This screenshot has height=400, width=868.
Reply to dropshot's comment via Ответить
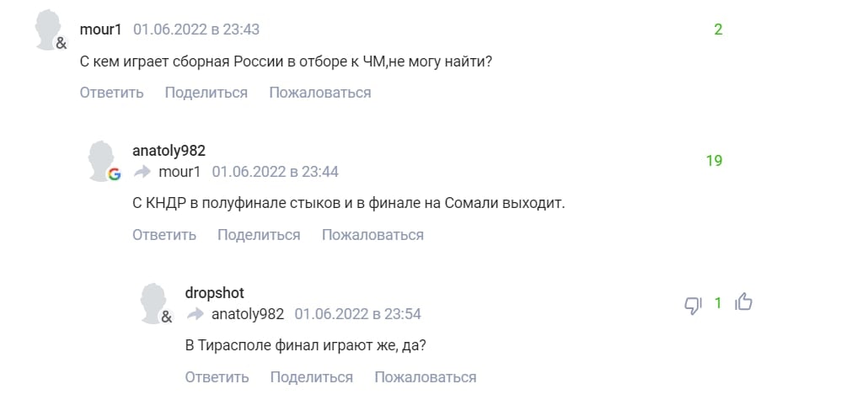(x=217, y=377)
